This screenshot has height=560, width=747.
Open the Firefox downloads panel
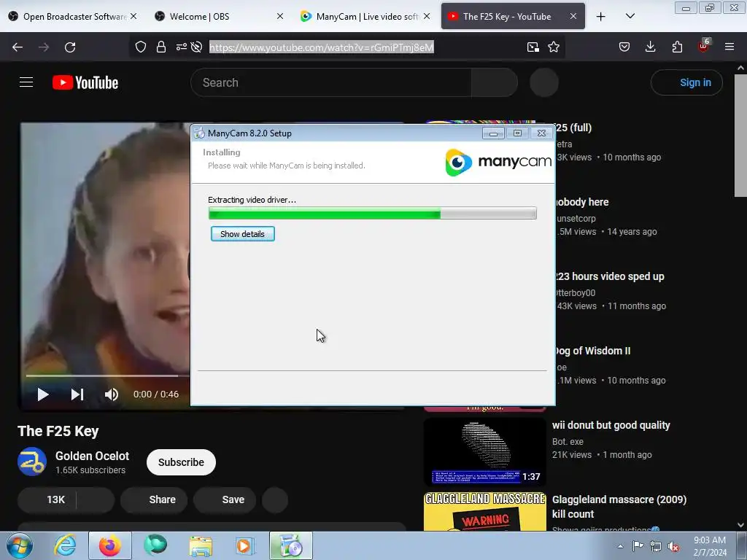coord(650,47)
